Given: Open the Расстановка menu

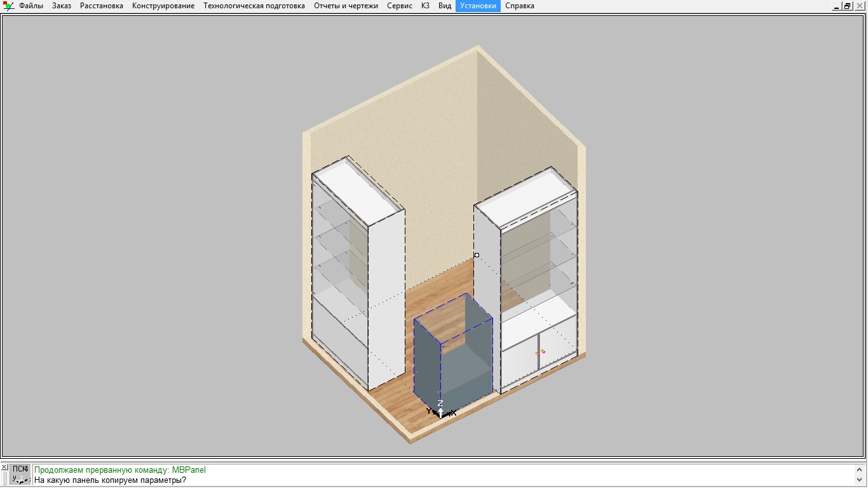Looking at the screenshot, I should (102, 6).
